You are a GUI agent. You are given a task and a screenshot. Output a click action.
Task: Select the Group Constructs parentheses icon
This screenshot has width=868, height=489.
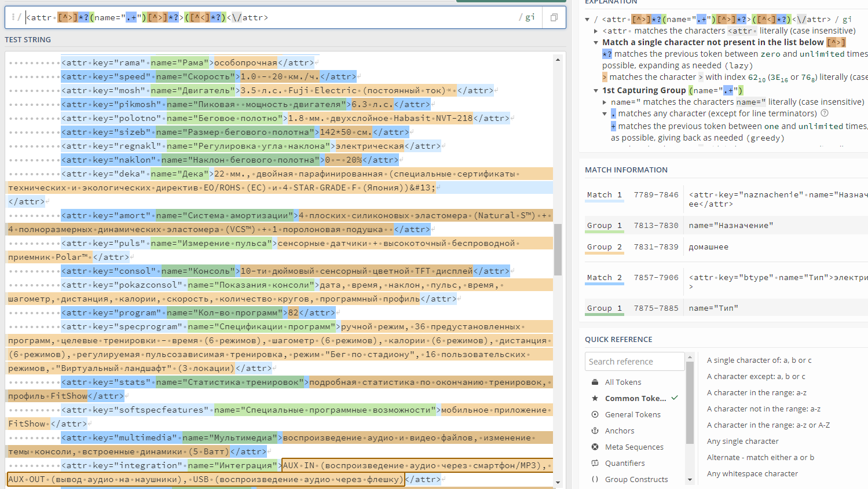[x=595, y=479]
